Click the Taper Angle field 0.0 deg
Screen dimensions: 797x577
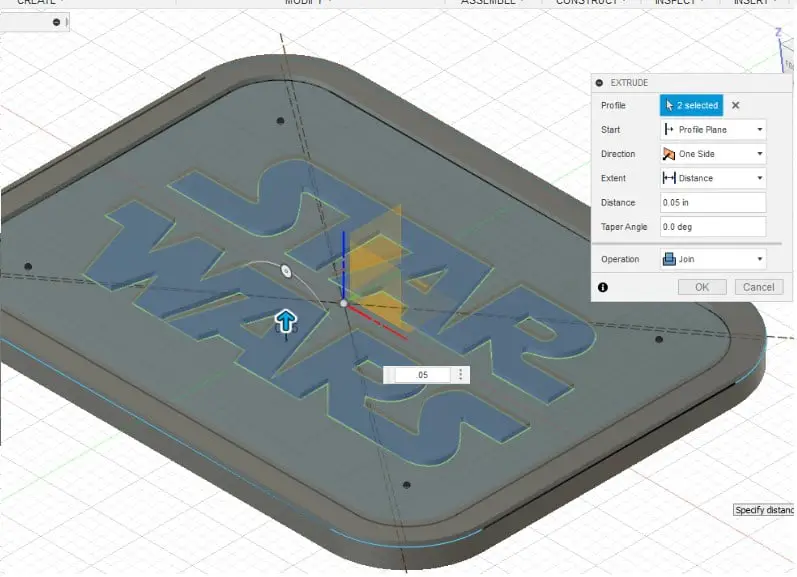(x=713, y=227)
